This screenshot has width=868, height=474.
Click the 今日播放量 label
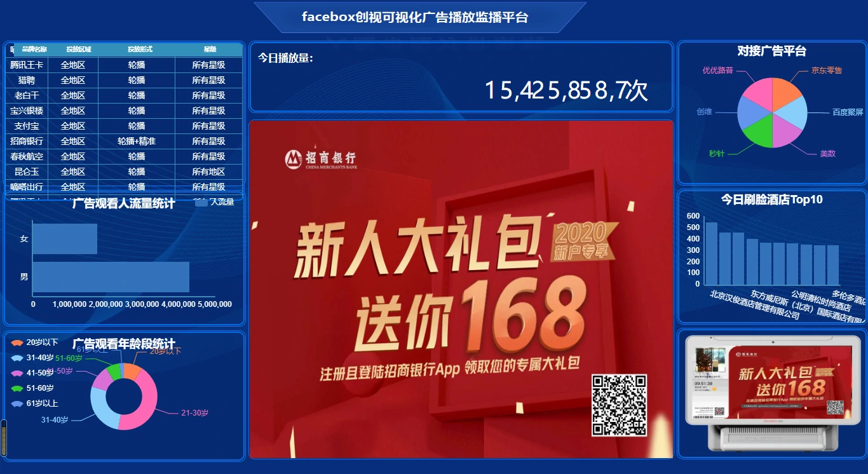click(285, 58)
